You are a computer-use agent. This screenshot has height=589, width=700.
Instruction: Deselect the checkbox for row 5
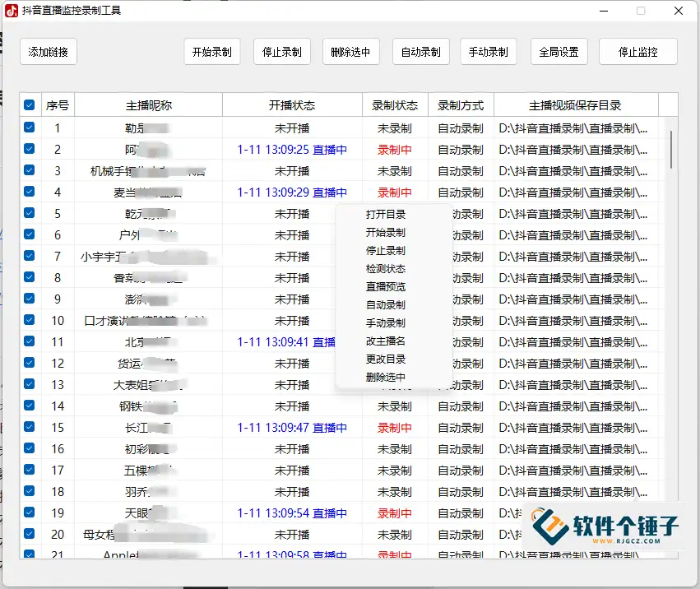pyautogui.click(x=30, y=213)
